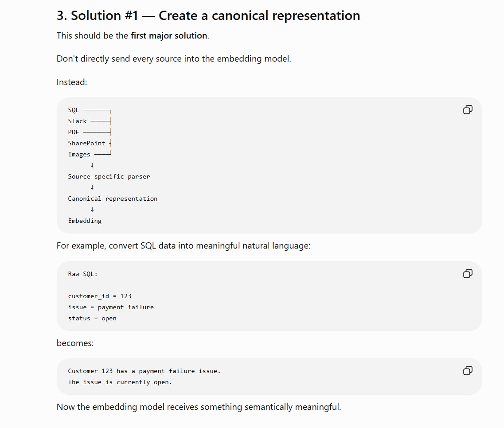
Task: Click the 'Slack' entry in the diagram
Action: pyautogui.click(x=77, y=121)
